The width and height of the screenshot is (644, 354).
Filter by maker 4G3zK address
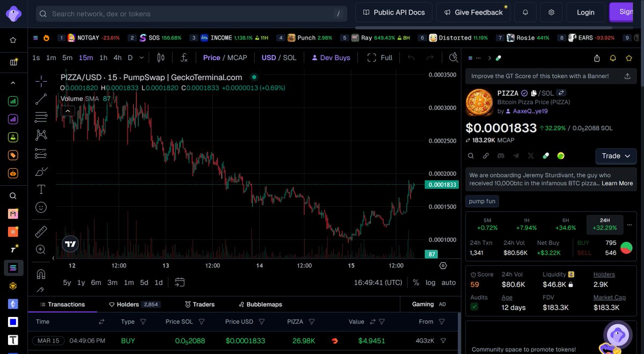tap(443, 341)
